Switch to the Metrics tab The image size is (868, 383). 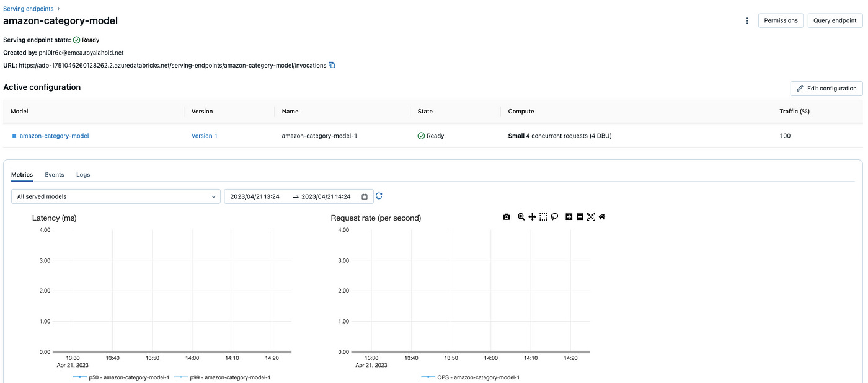(22, 175)
